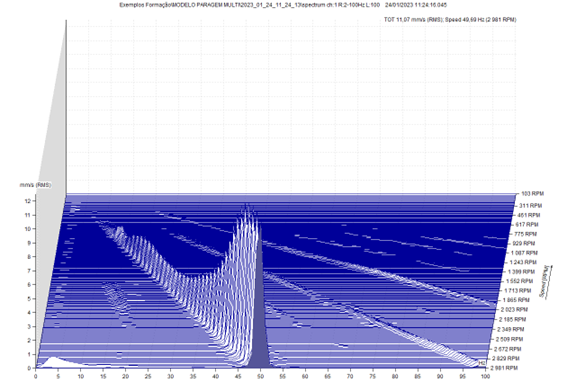The image size is (567, 382).
Task: Click the 25 tick on frequency axis
Action: [148, 377]
